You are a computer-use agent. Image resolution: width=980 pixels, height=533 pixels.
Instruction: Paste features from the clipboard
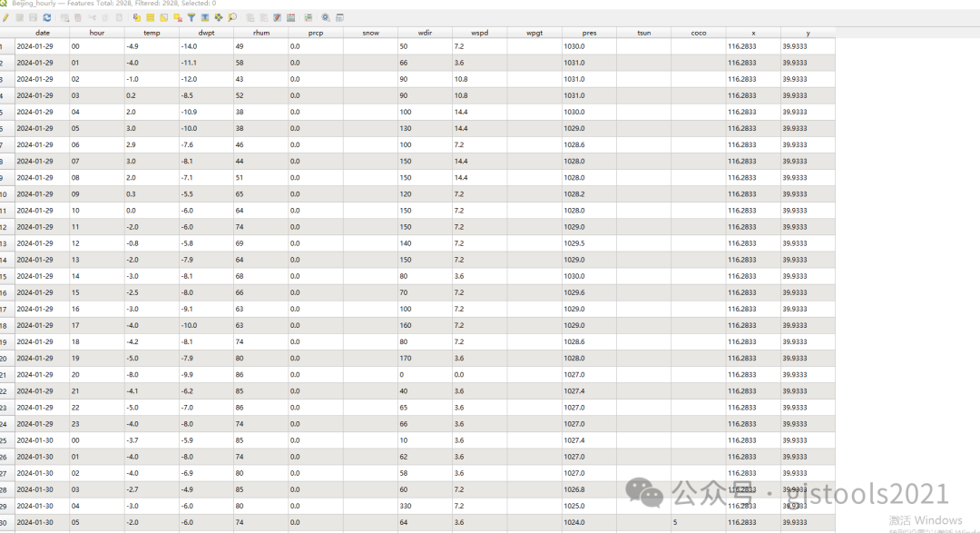[119, 17]
